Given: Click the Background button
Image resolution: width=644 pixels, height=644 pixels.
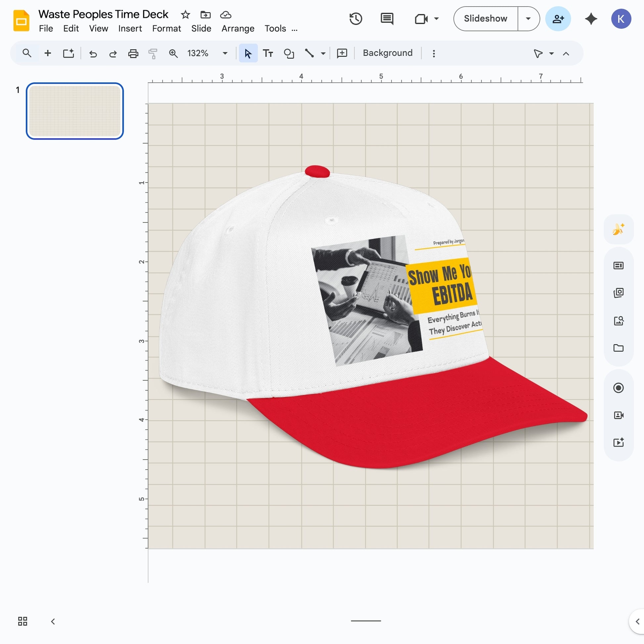Looking at the screenshot, I should click(x=388, y=53).
